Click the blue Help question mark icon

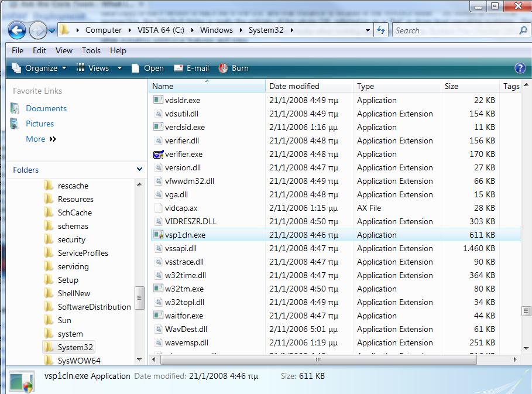(520, 68)
